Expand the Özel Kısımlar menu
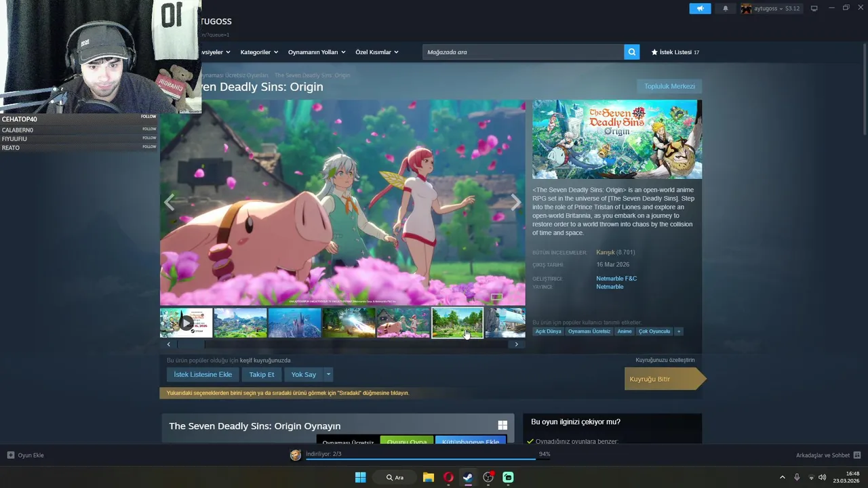 click(377, 52)
